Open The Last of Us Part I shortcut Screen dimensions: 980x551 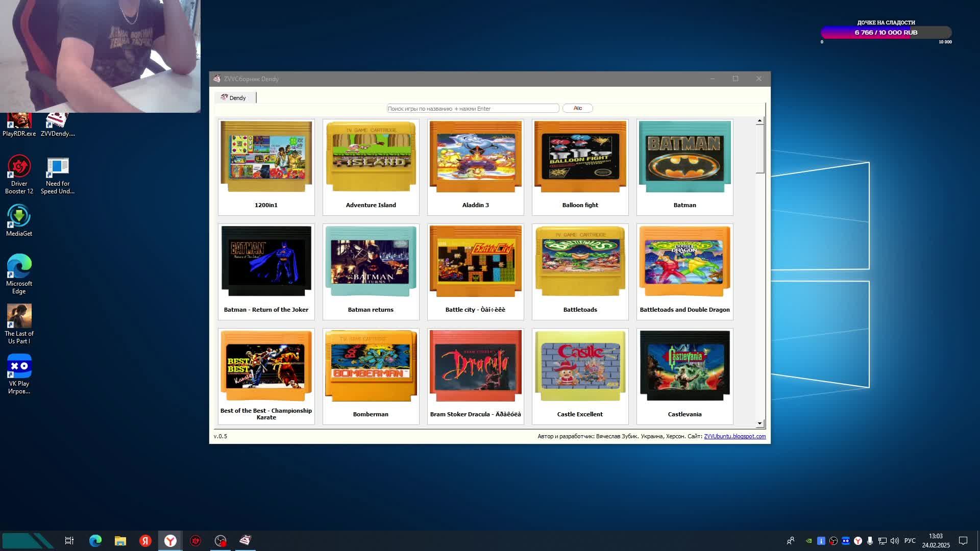click(19, 324)
